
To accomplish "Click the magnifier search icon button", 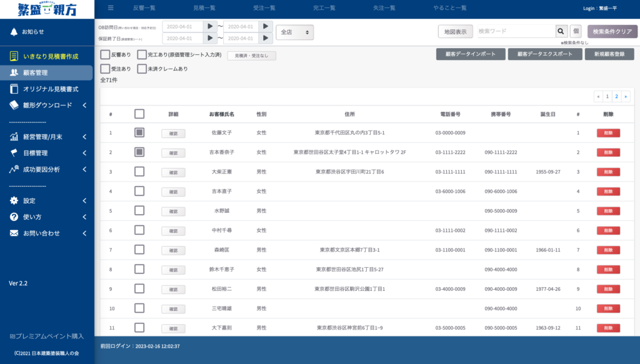I will [561, 31].
